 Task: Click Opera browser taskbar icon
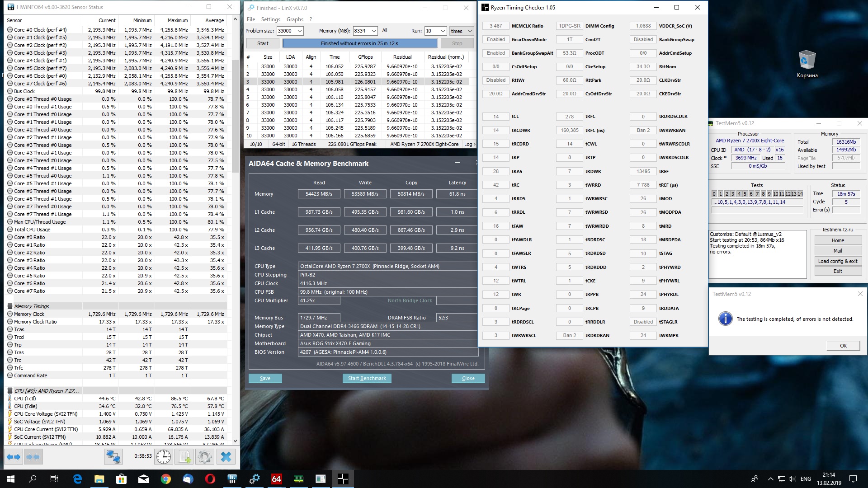point(210,479)
